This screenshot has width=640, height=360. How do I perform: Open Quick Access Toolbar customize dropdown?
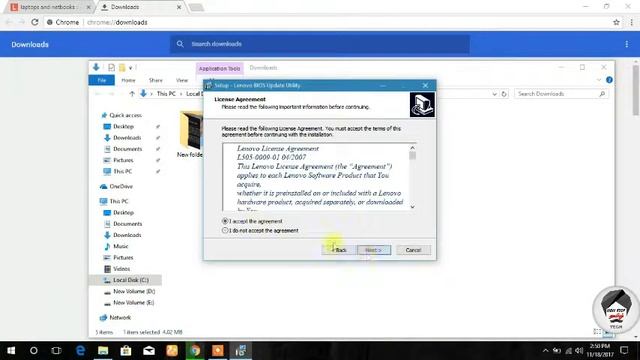131,68
